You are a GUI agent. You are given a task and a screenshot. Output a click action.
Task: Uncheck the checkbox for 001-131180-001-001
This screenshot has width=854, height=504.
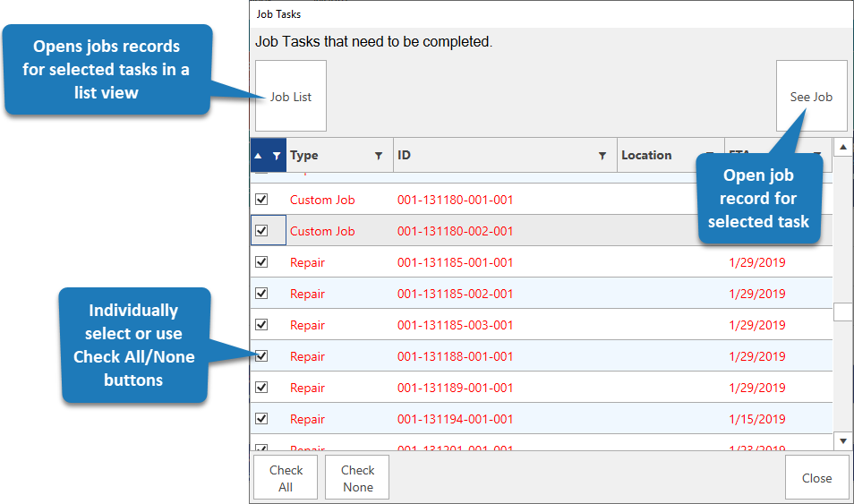pos(261,200)
